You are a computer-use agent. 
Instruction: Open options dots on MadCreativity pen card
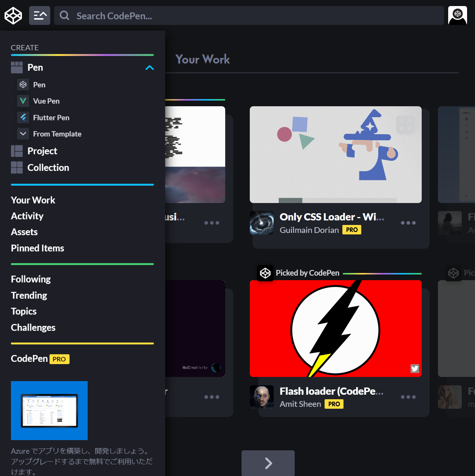[x=212, y=397]
